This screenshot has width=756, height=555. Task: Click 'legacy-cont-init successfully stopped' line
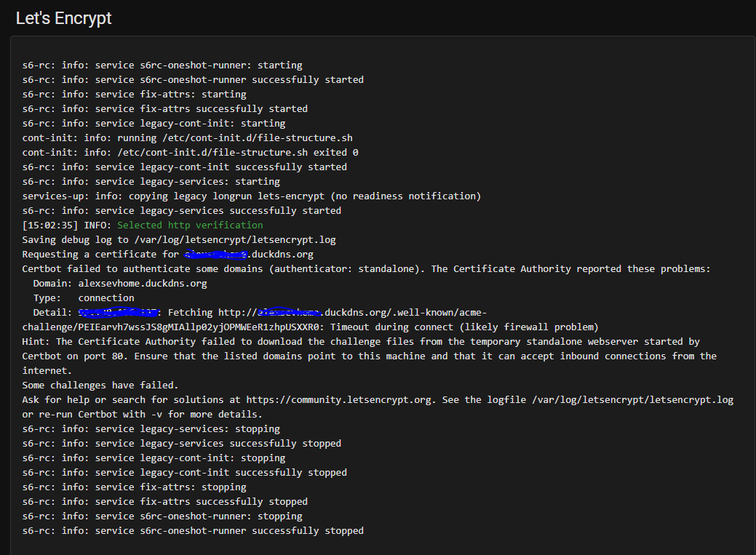(x=185, y=472)
